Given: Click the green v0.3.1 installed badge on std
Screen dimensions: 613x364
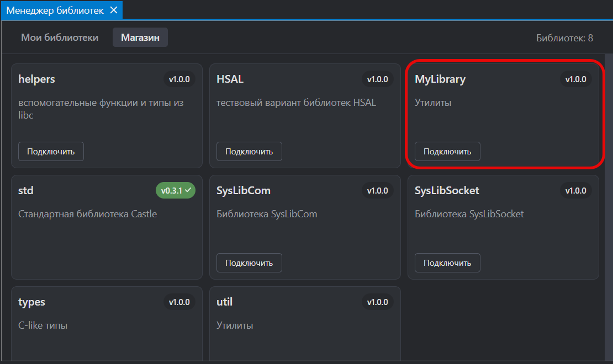Looking at the screenshot, I should [x=176, y=191].
